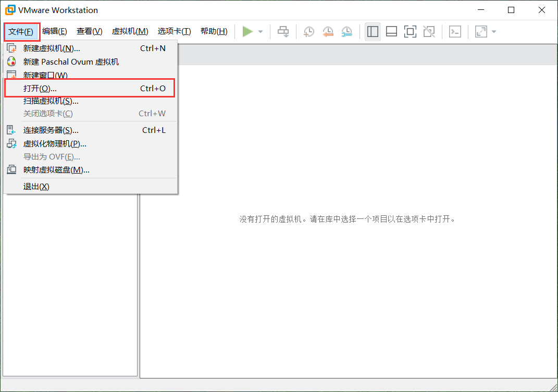This screenshot has width=558, height=392.
Task: Click the new window menu icon
Action: (x=12, y=75)
